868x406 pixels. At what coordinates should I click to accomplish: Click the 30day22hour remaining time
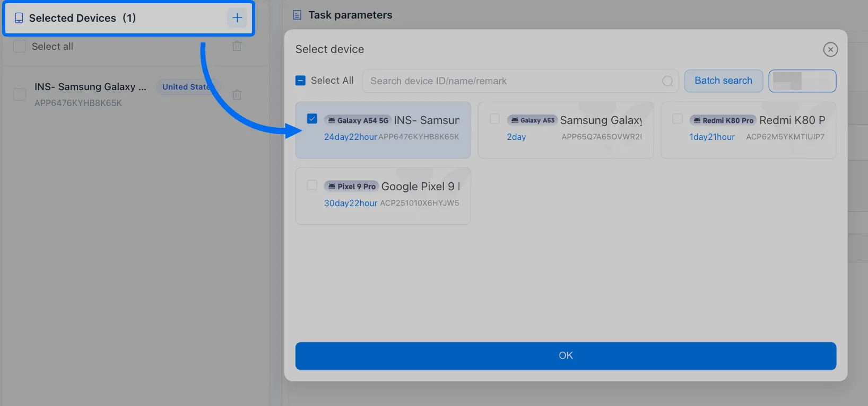click(351, 203)
